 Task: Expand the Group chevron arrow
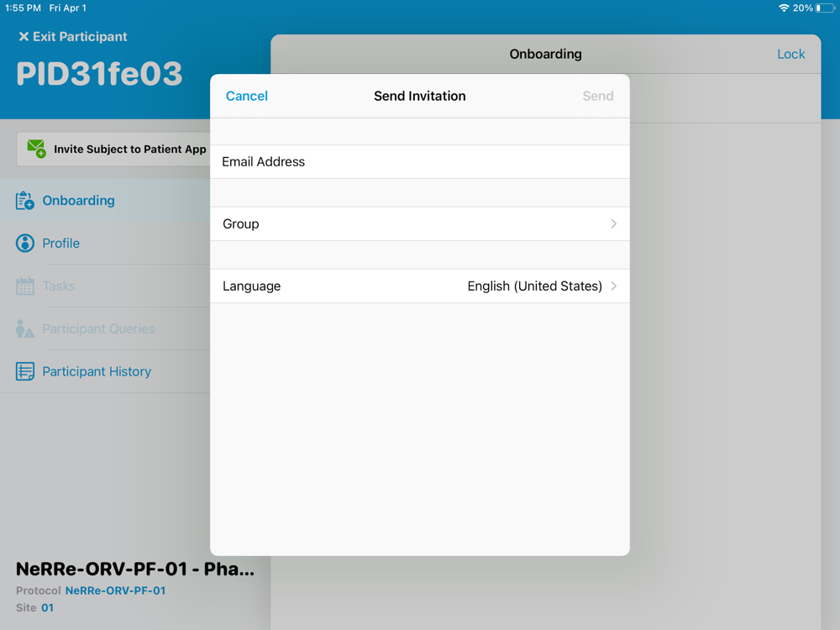click(613, 224)
